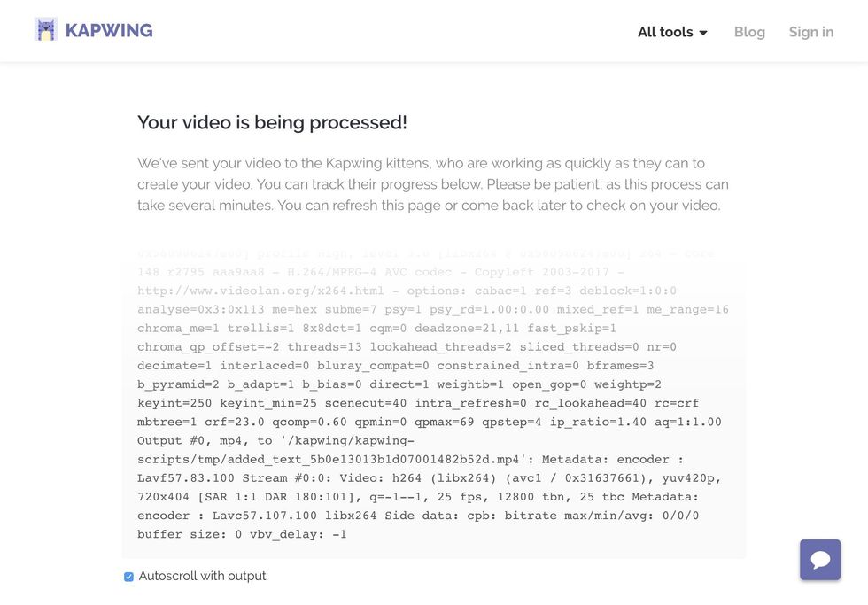Image resolution: width=868 pixels, height=605 pixels.
Task: Expand the All tools menu
Action: pos(665,32)
